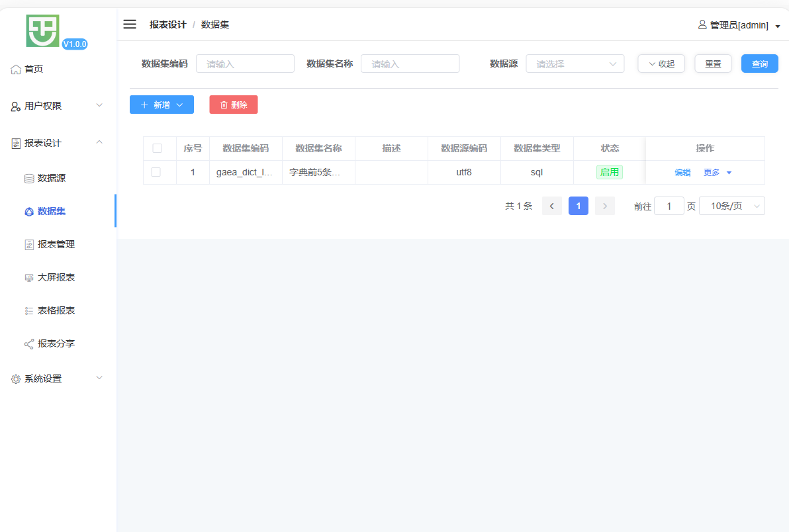Click the 报表分享 share icon
The height and width of the screenshot is (532, 789).
click(29, 344)
